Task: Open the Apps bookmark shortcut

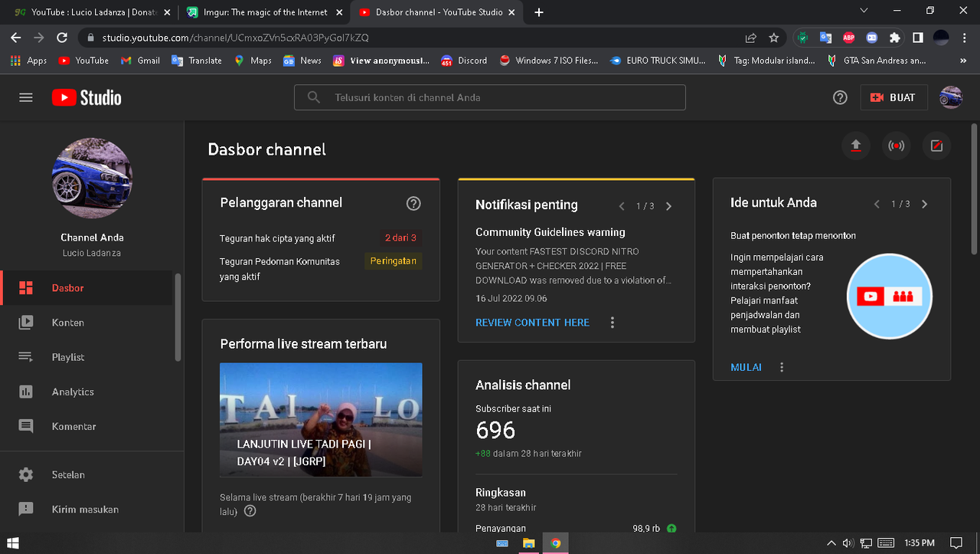Action: click(x=28, y=61)
